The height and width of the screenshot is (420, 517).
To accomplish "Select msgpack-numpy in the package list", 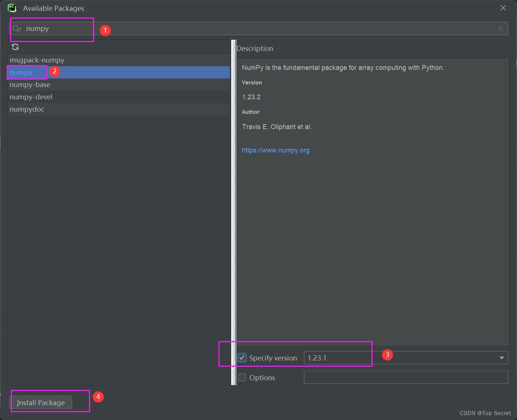I will coord(119,60).
